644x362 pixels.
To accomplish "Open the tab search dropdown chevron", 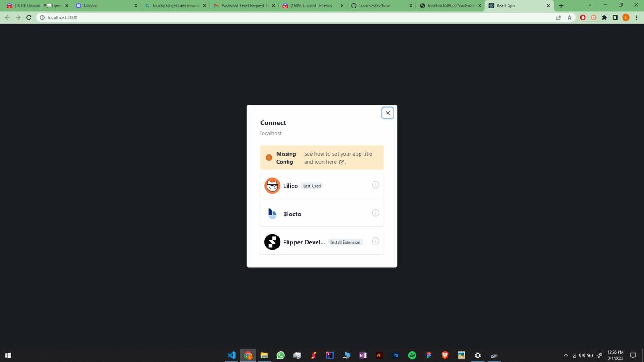I will [589, 5].
